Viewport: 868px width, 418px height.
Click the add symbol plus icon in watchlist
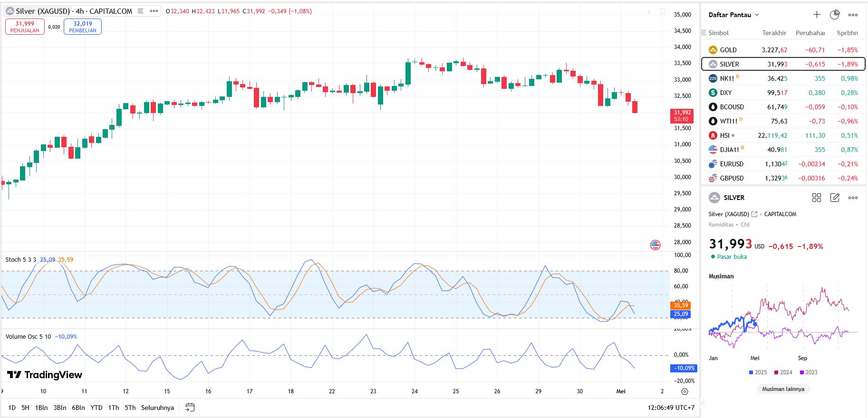click(x=817, y=15)
